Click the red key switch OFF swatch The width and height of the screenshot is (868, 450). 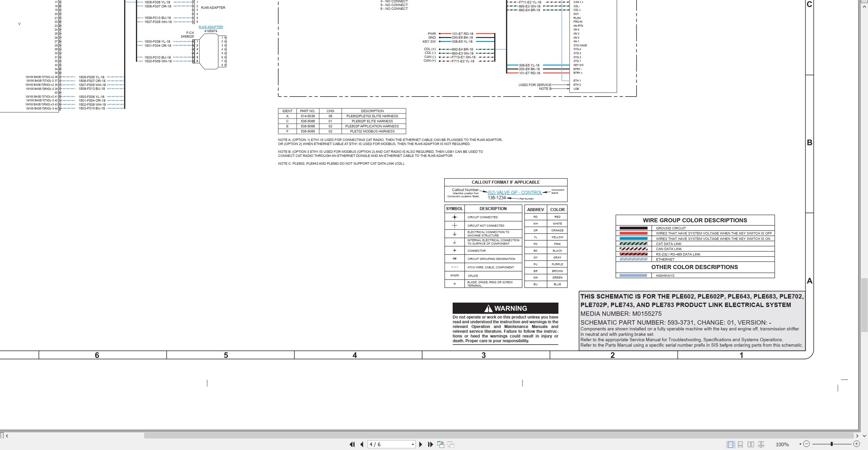click(x=633, y=233)
